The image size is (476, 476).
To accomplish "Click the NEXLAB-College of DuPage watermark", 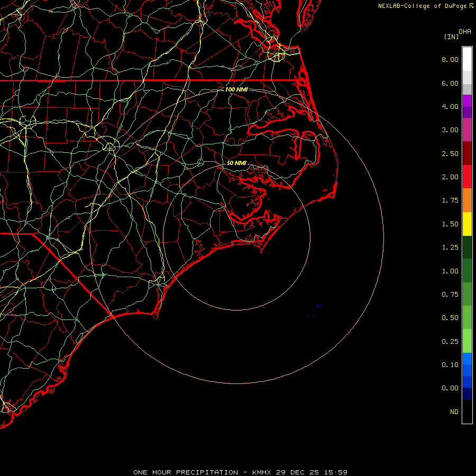I will pos(425,6).
